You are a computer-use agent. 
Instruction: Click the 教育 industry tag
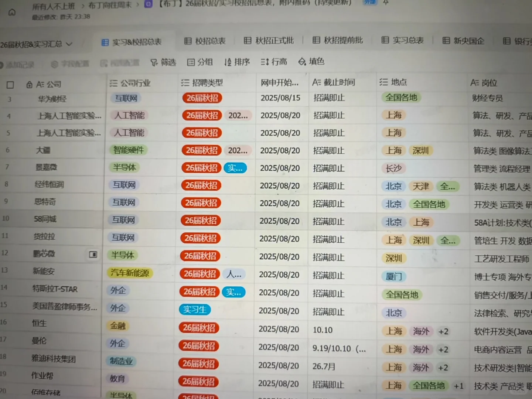click(117, 379)
